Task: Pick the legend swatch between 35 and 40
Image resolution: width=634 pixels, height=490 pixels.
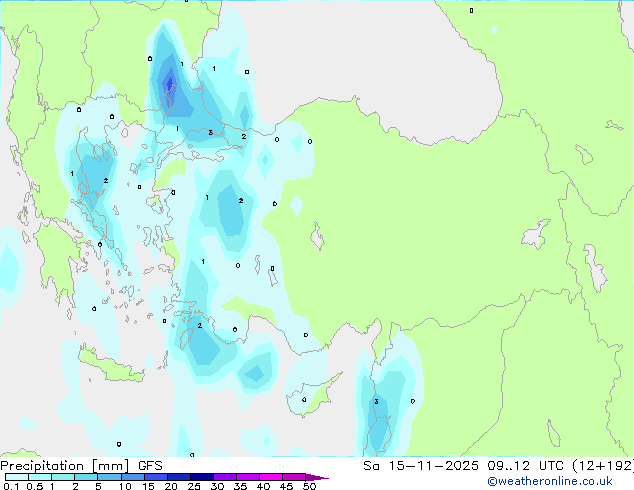Action: [248, 477]
